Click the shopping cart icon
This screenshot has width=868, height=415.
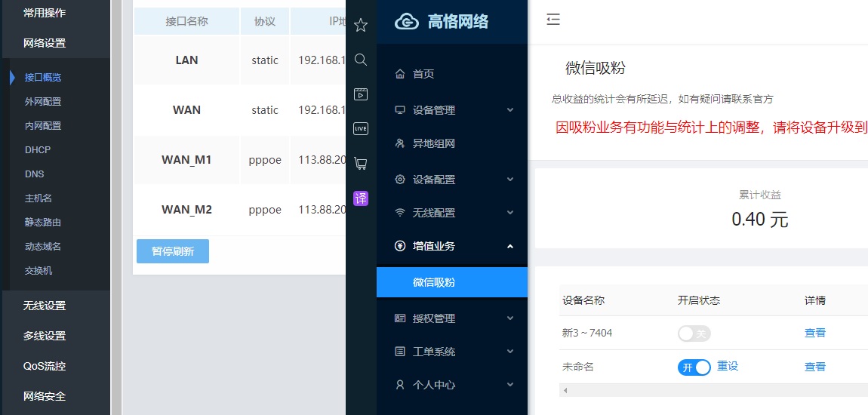click(360, 163)
